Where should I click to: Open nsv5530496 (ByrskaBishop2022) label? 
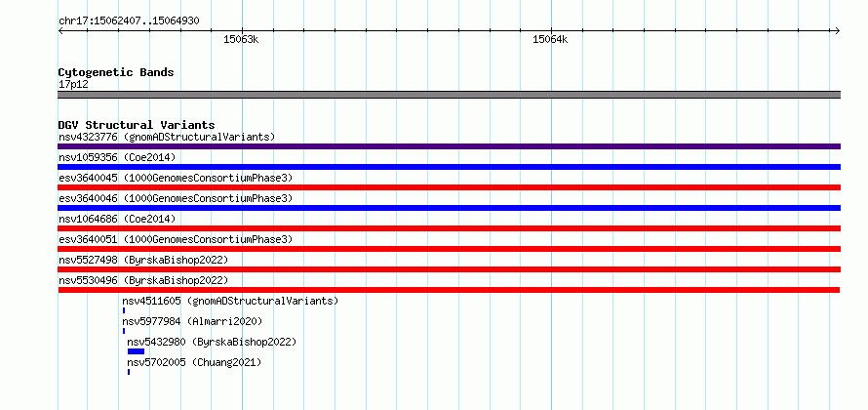coord(143,280)
